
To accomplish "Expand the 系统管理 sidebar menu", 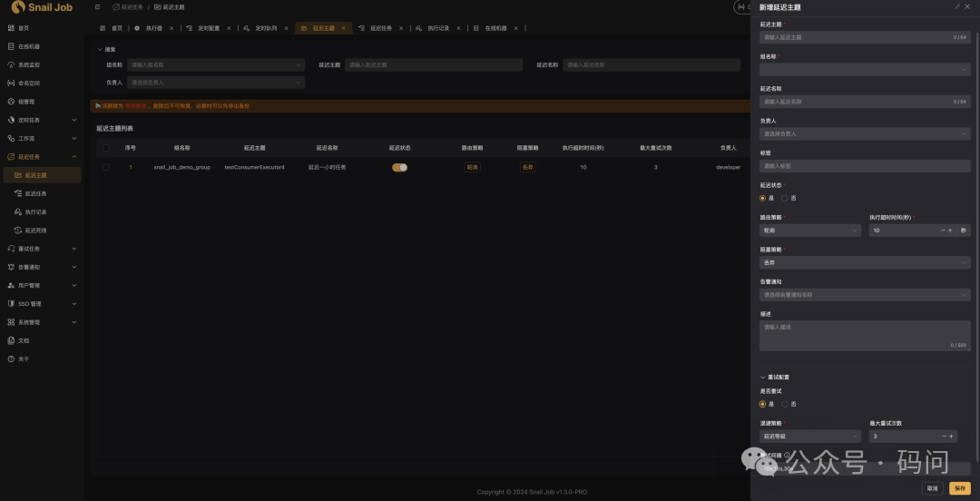I will pyautogui.click(x=42, y=322).
